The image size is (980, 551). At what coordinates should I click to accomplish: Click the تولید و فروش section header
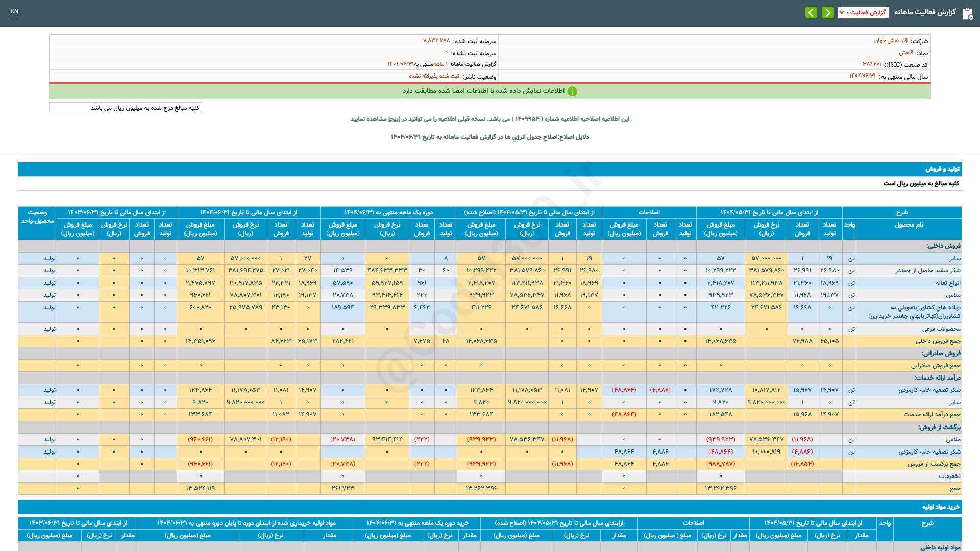point(942,169)
